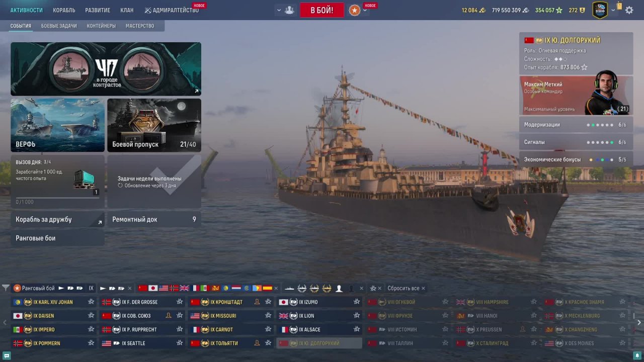The image size is (644, 362).
Task: Click the notifications bell at bottom right
Action: pyautogui.click(x=637, y=356)
